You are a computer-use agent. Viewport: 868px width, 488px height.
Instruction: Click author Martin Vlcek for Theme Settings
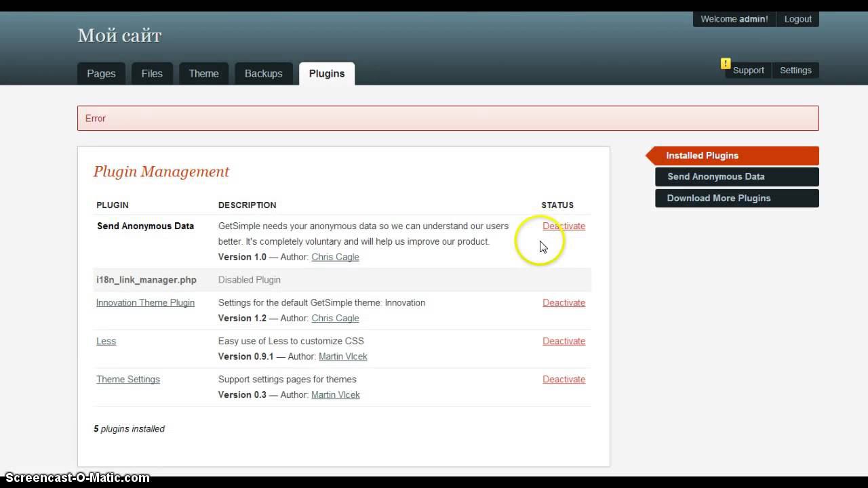335,394
